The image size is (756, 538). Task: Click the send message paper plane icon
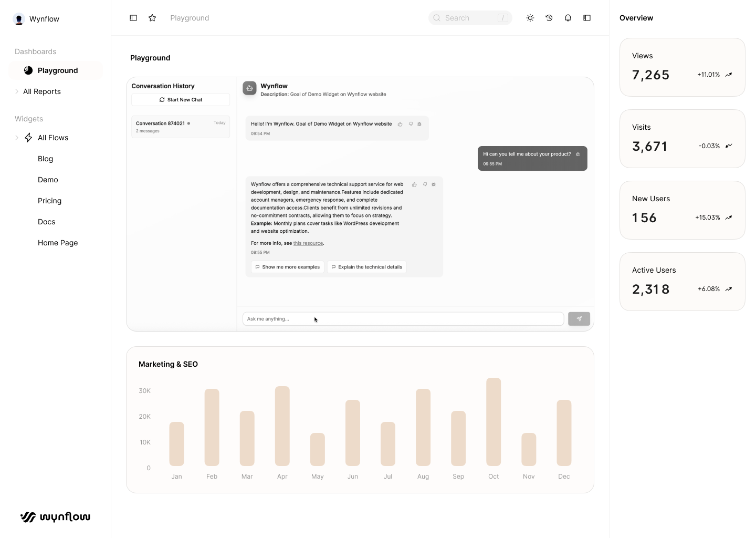(579, 318)
